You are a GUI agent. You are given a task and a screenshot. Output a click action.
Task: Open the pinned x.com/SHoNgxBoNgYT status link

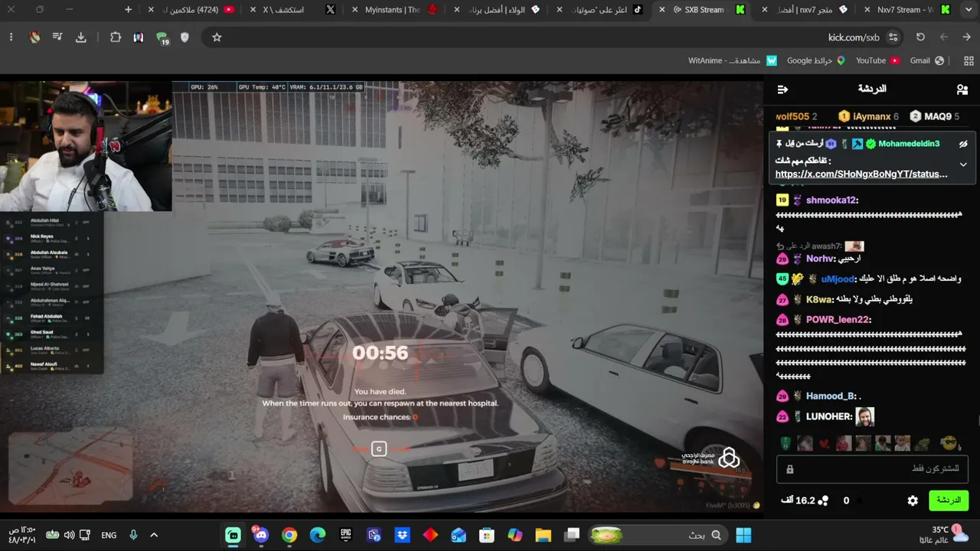(x=861, y=174)
